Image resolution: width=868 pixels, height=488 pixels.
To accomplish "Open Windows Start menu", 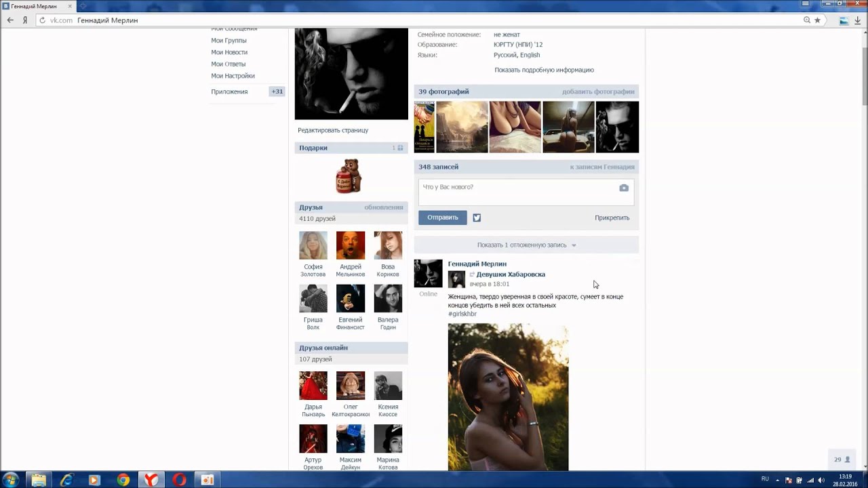I will [x=12, y=480].
